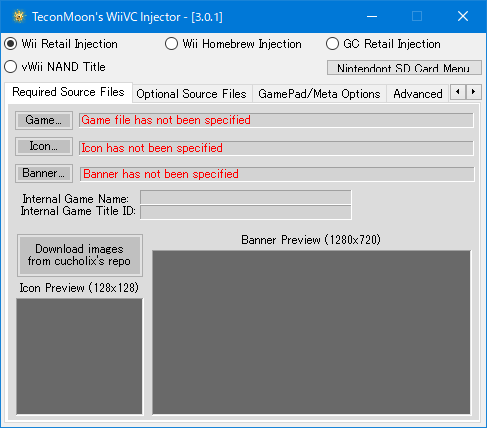Choose GC Retail Injection mode

383,44
